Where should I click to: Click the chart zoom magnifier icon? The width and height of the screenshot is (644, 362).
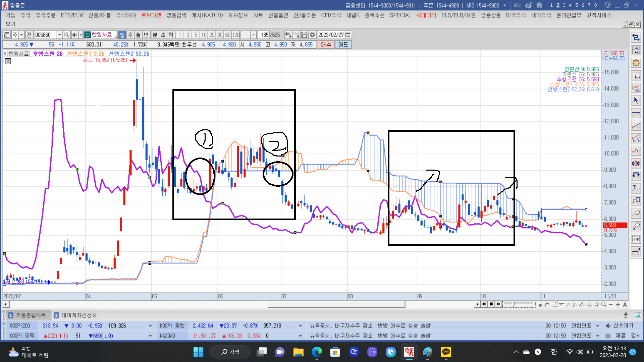[x=604, y=304]
